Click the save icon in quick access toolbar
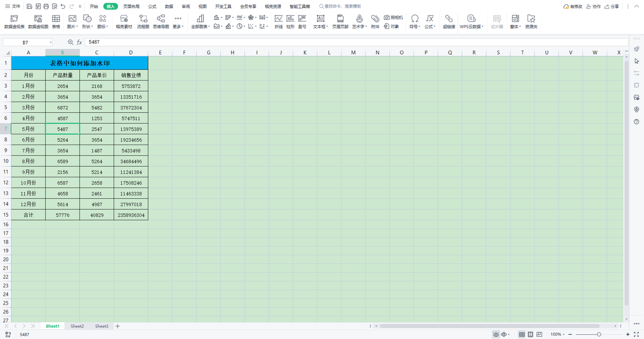644x339 pixels. coord(29,6)
